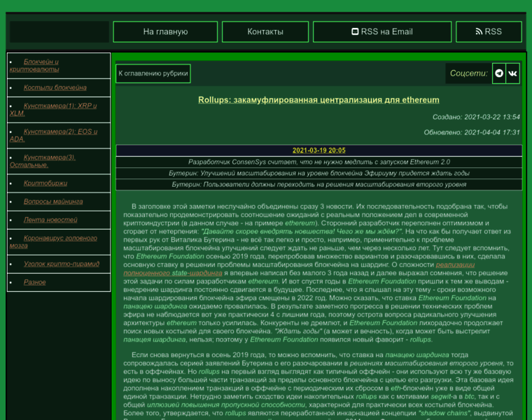Open the RSS feed button
532x420 pixels.
click(489, 32)
